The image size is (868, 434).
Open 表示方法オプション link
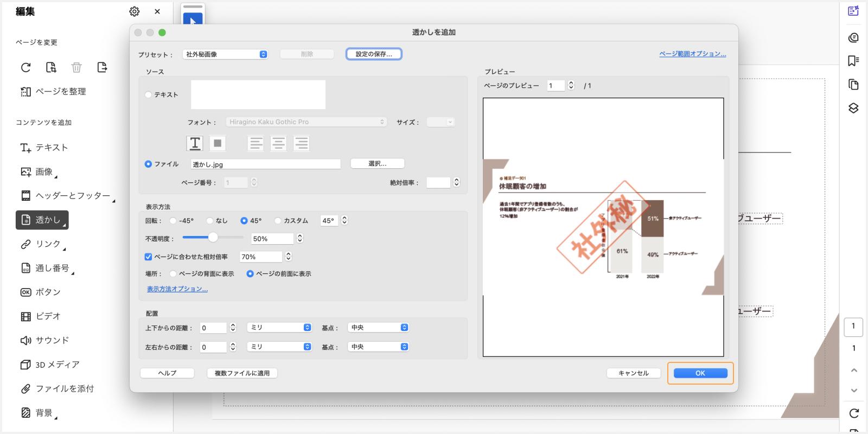(177, 289)
